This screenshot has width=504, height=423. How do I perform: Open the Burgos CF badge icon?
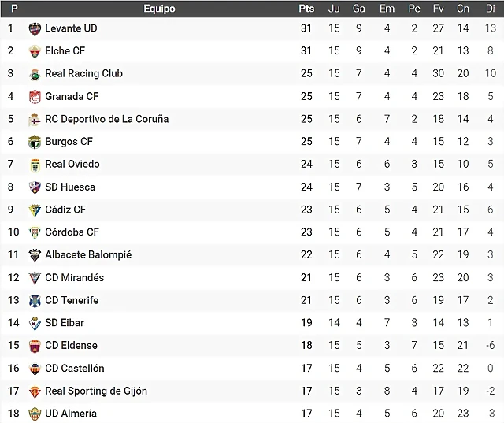pos(35,143)
